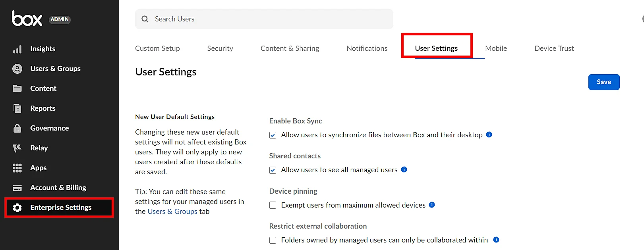Switch to the Security tab

tap(220, 48)
